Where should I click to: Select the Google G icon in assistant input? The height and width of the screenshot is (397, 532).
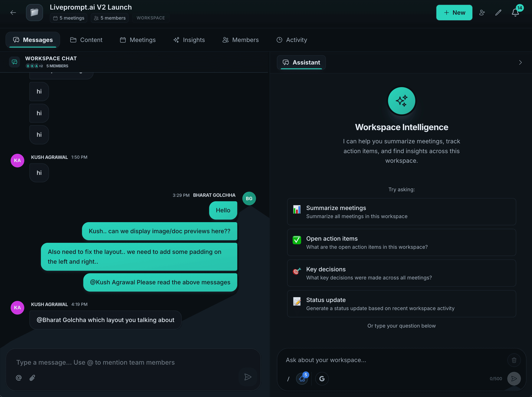pos(322,378)
